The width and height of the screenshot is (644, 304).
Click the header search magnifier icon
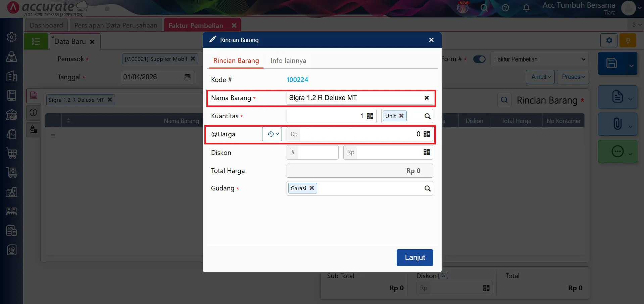pyautogui.click(x=484, y=7)
